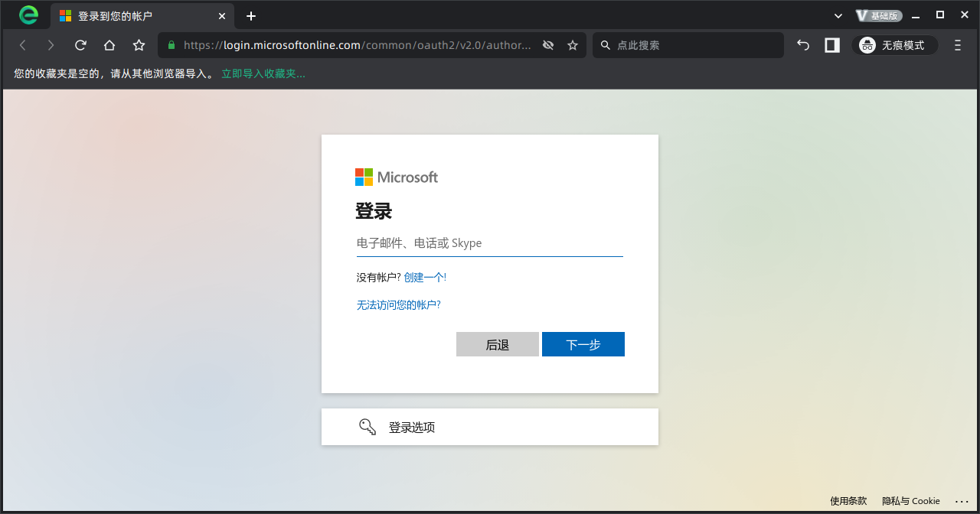Screen dimensions: 980x514
Task: Open 使用条款 link
Action: [848, 501]
